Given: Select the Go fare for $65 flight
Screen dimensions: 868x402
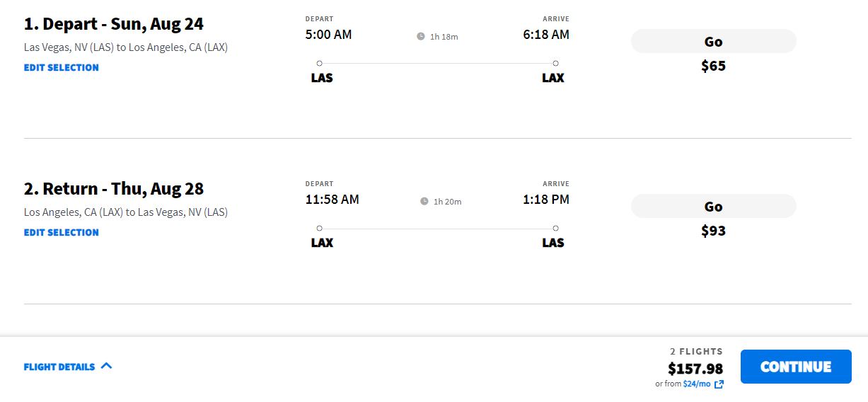Looking at the screenshot, I should tap(713, 41).
